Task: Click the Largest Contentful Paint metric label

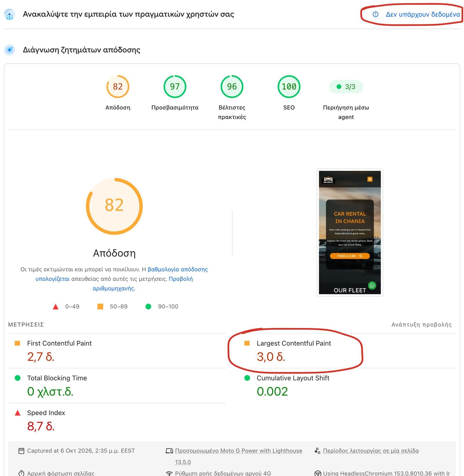Action: pyautogui.click(x=294, y=343)
